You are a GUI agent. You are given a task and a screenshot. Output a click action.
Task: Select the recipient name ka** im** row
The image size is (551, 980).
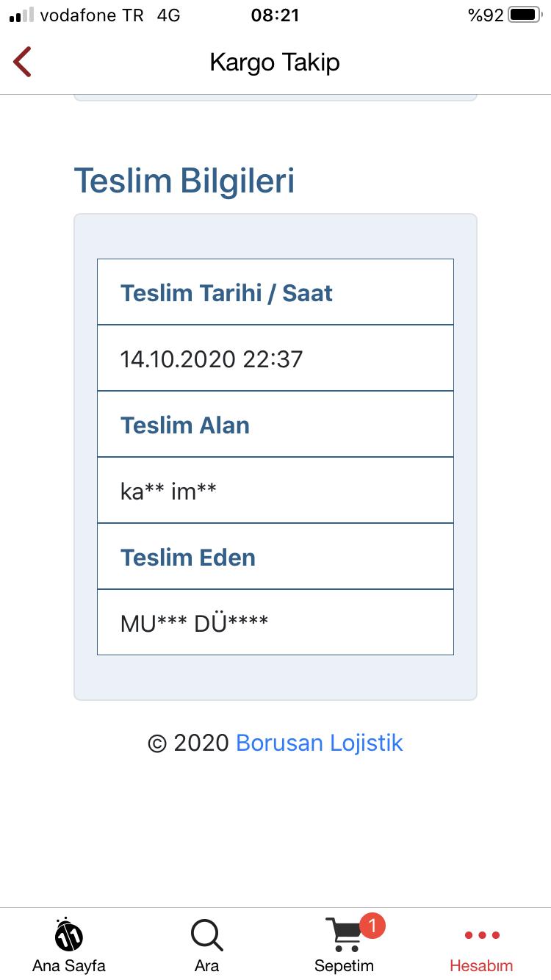[275, 491]
